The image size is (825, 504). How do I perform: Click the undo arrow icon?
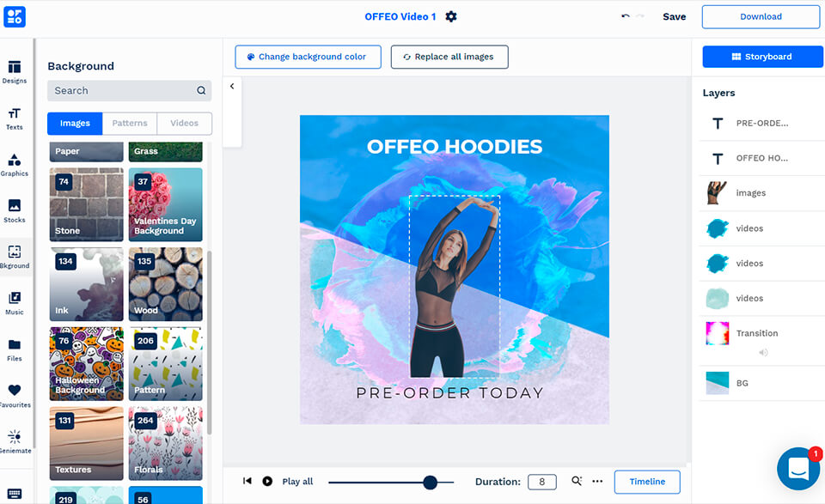click(625, 16)
